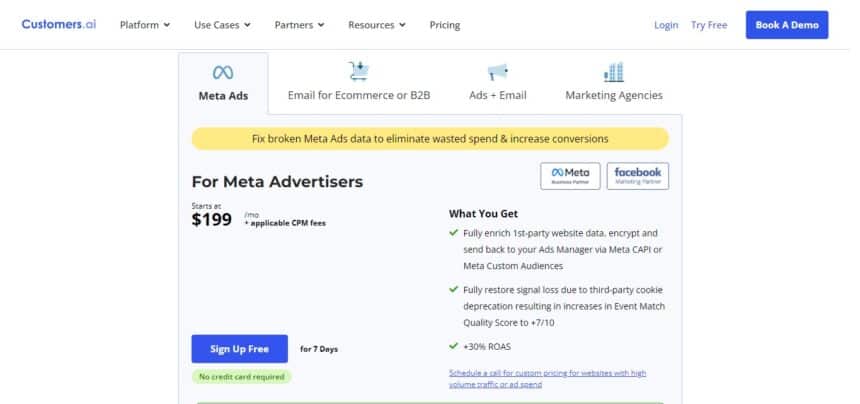860x404 pixels.
Task: Click the 'for 7 Days' text
Action: click(319, 349)
